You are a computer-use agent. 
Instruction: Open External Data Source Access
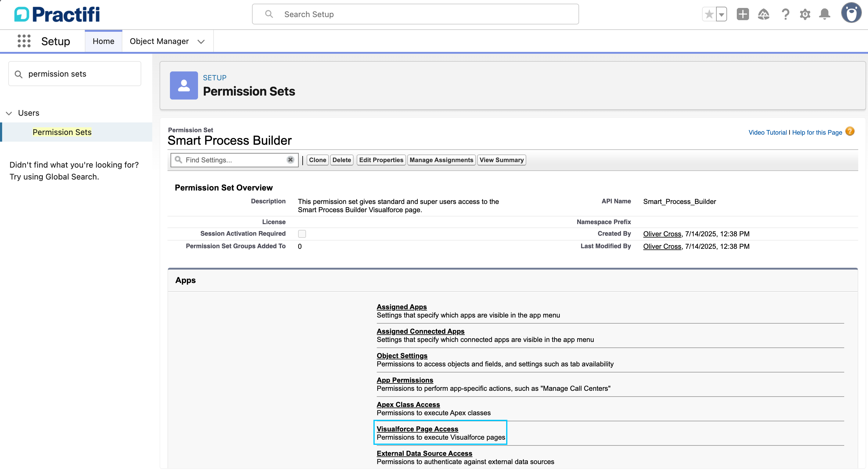coord(424,453)
